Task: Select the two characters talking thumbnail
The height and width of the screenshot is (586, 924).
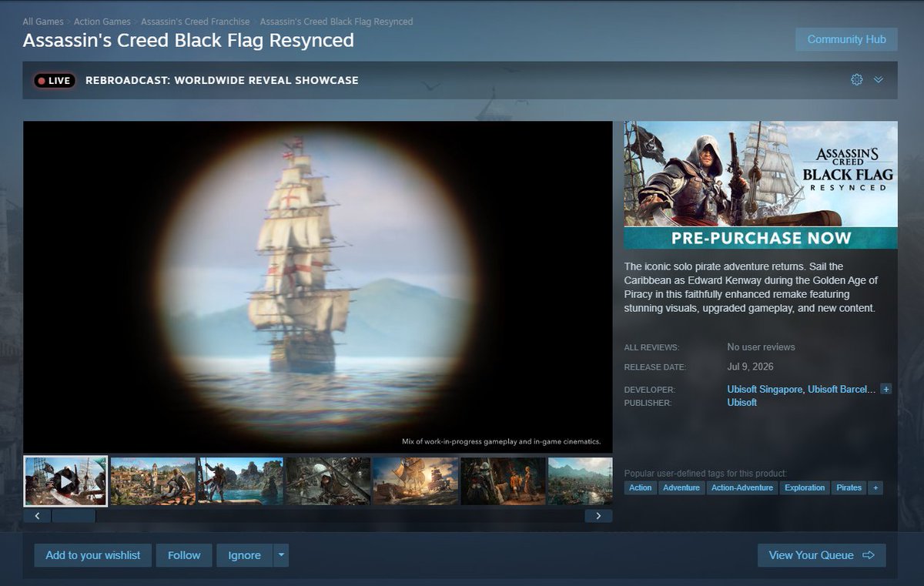Action: [504, 481]
